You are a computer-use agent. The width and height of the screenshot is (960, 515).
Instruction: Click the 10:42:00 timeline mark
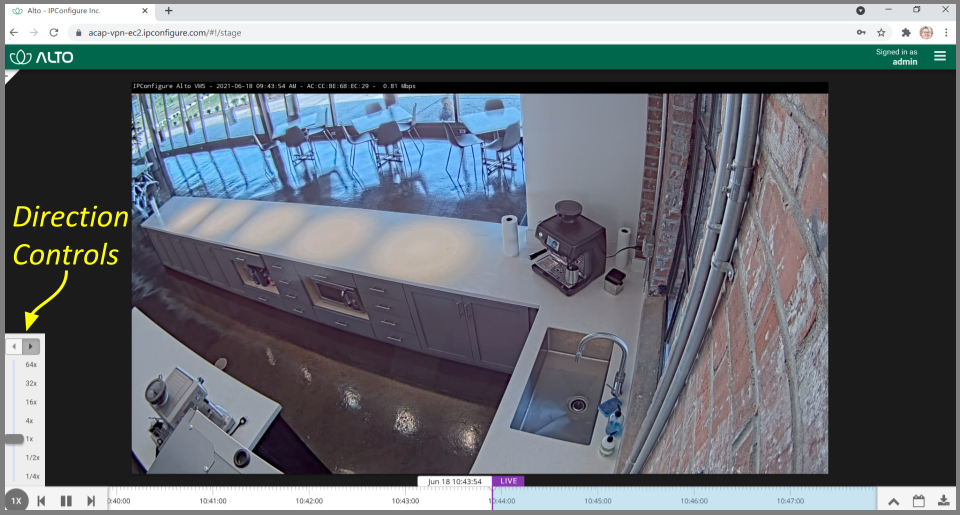[x=309, y=501]
